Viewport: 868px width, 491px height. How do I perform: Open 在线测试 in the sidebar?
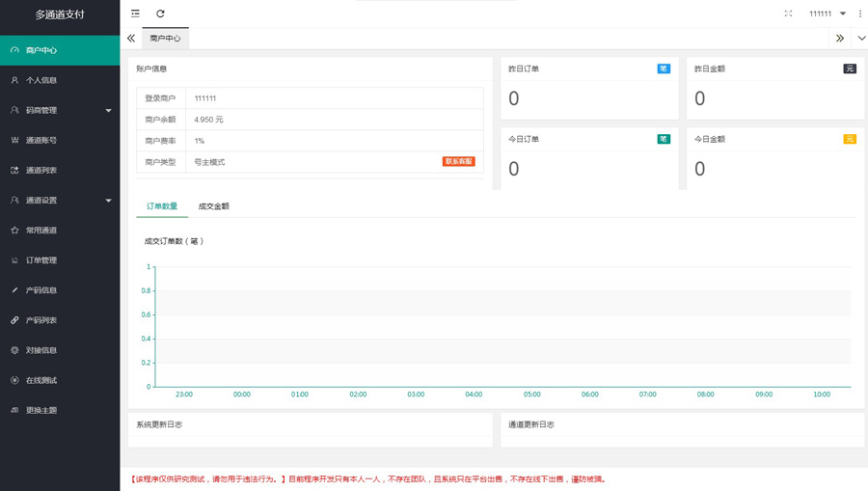[x=41, y=380]
